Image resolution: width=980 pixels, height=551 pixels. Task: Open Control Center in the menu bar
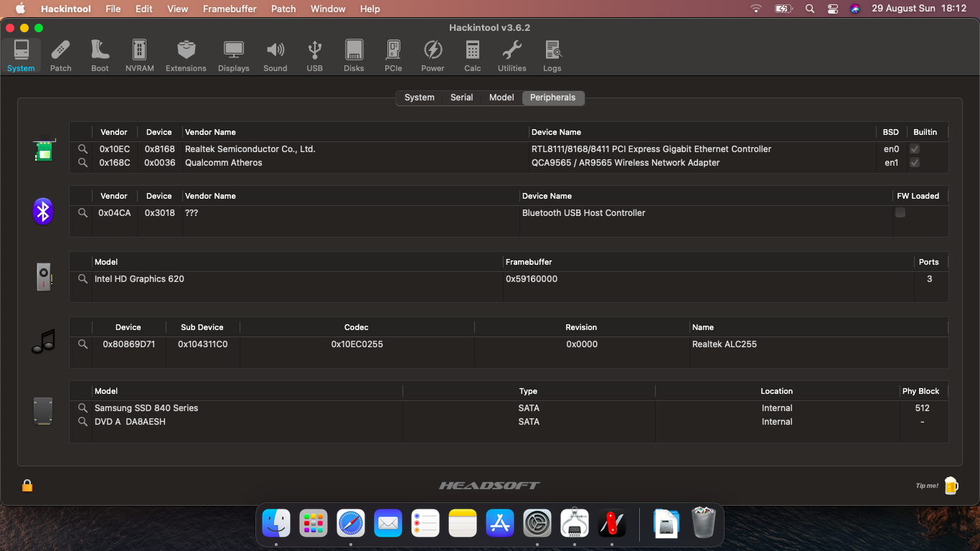pos(832,9)
